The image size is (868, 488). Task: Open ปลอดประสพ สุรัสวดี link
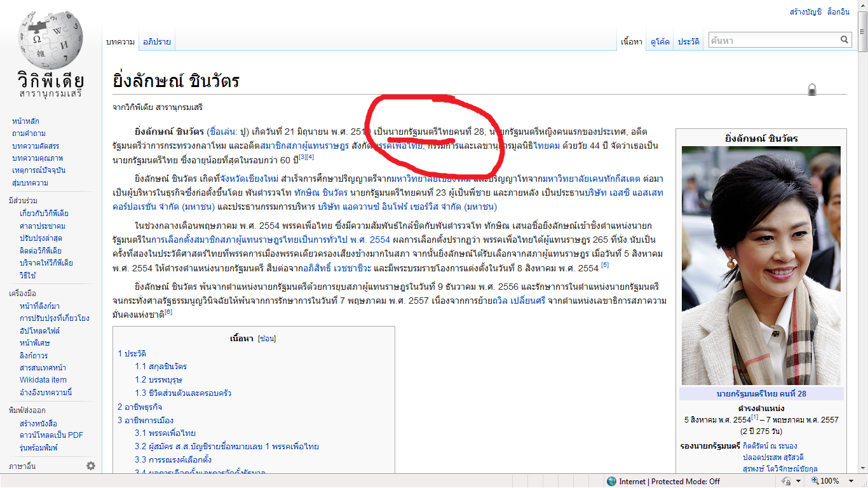pos(773,457)
